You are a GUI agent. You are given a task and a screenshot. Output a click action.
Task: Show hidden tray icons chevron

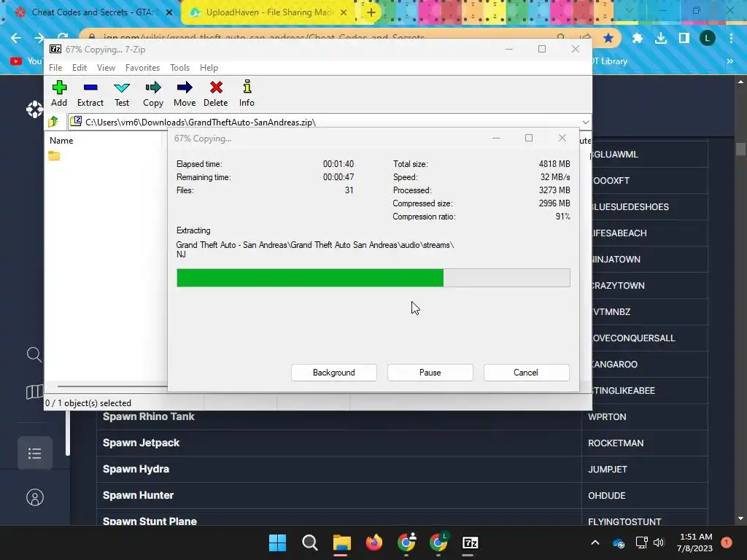(x=595, y=542)
